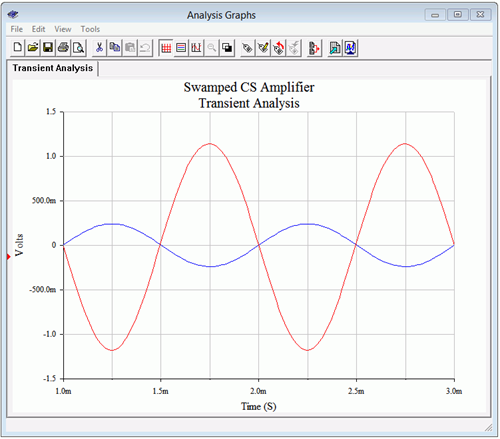Click the New file icon

coord(17,48)
